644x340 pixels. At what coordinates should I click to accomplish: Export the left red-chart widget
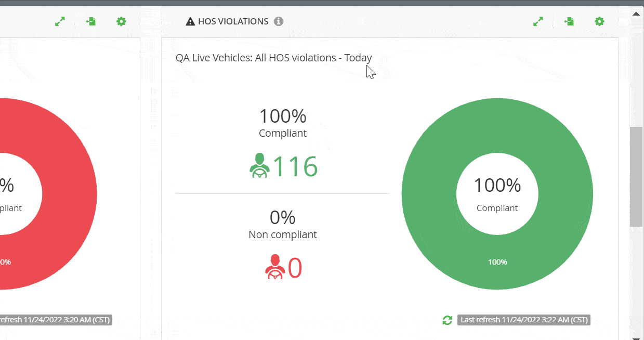(90, 21)
